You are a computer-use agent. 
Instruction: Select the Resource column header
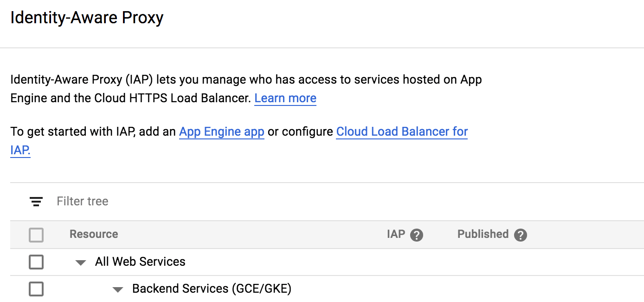[x=93, y=235]
